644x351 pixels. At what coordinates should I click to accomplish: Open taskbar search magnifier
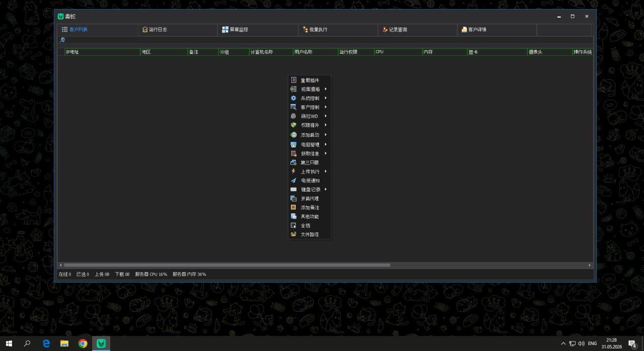[27, 343]
